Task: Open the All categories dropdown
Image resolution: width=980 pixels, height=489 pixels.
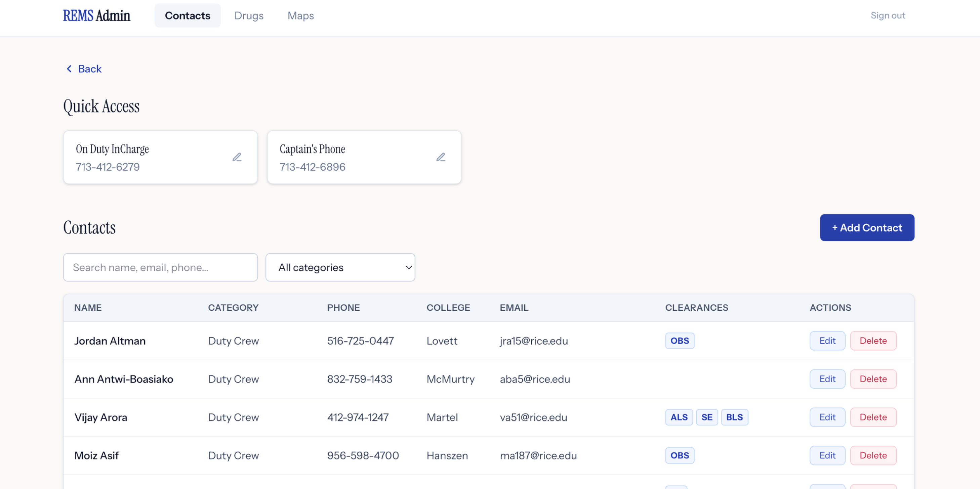Action: point(340,267)
